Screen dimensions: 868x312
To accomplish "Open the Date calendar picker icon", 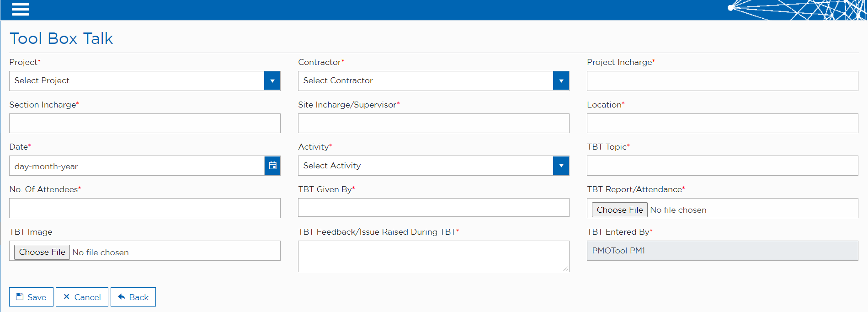I will [x=272, y=166].
